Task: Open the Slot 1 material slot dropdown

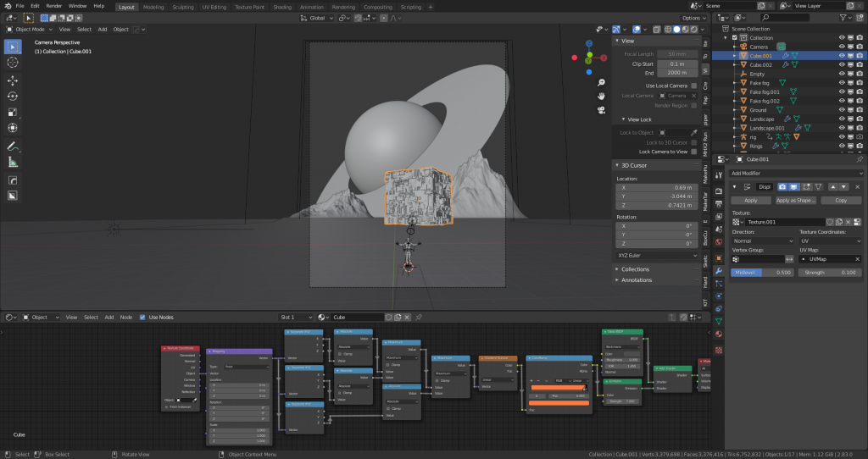Action: coord(296,318)
